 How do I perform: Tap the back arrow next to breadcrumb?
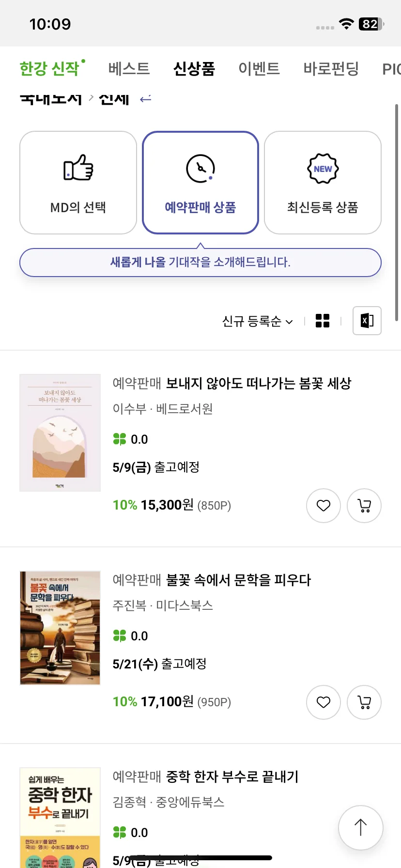click(146, 99)
